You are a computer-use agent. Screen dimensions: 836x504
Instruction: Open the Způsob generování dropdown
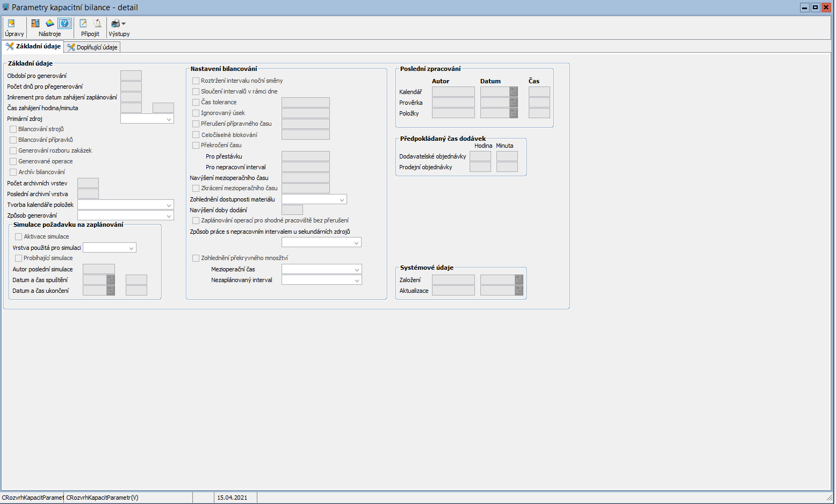[x=169, y=216]
